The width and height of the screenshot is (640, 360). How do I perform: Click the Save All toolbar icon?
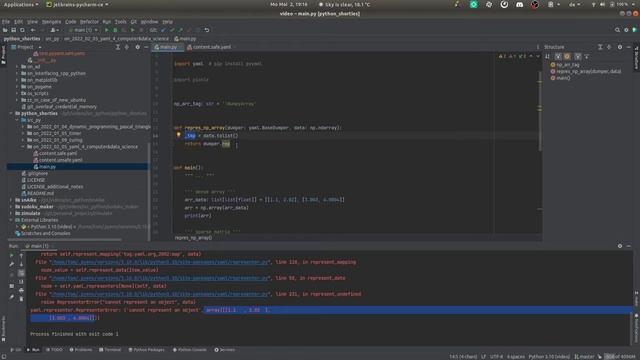(x=13, y=30)
